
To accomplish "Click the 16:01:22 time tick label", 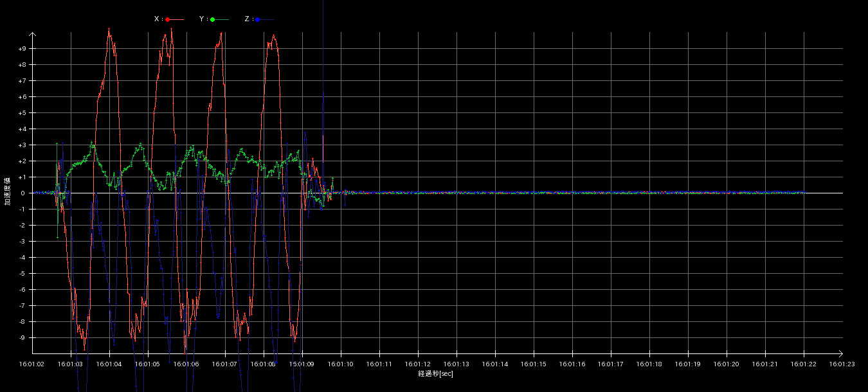I will 804,364.
